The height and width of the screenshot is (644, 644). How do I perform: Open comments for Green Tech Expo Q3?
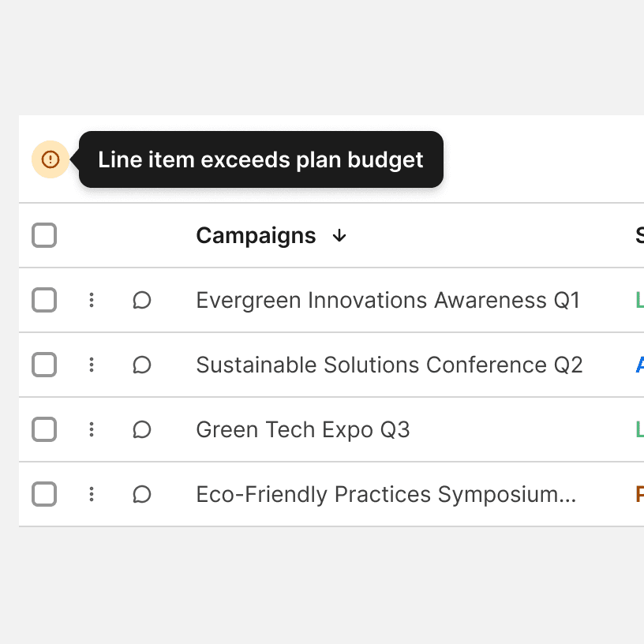point(142,429)
